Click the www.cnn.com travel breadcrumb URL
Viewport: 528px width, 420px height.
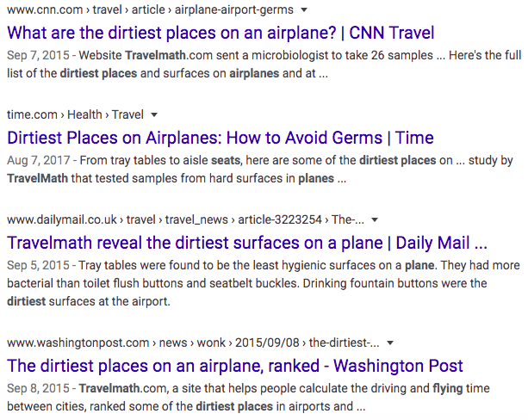coord(150,10)
